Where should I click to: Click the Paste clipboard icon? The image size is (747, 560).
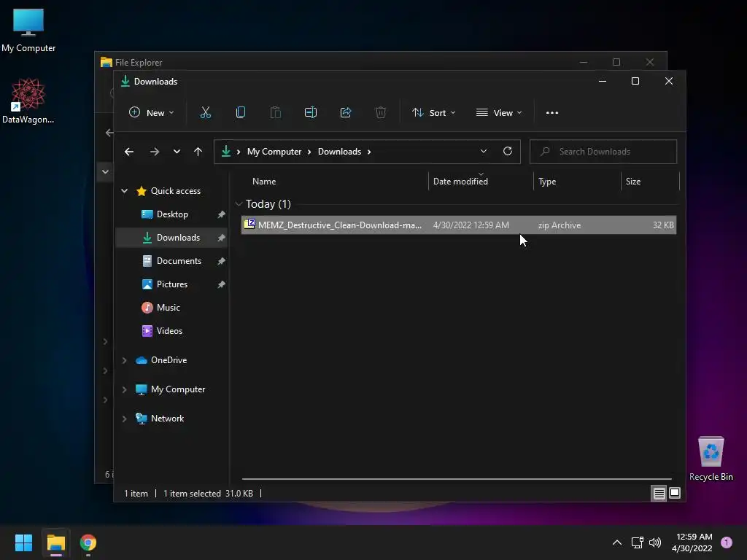click(275, 113)
